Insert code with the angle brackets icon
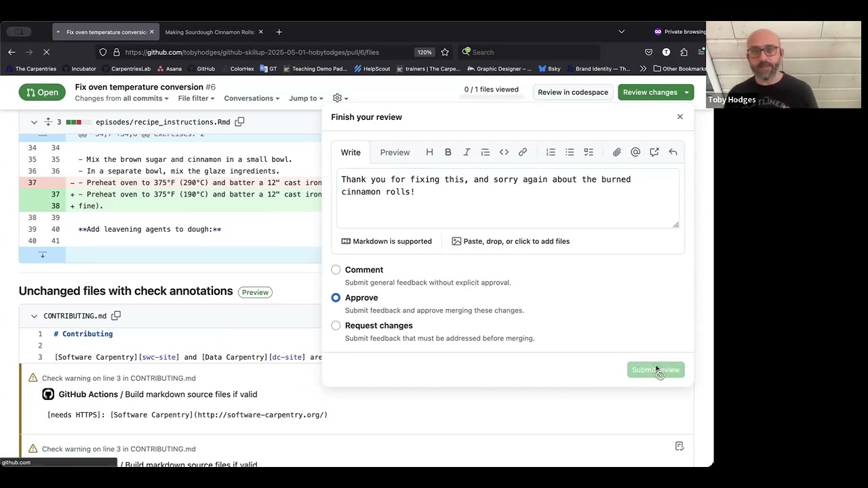 pyautogui.click(x=504, y=152)
